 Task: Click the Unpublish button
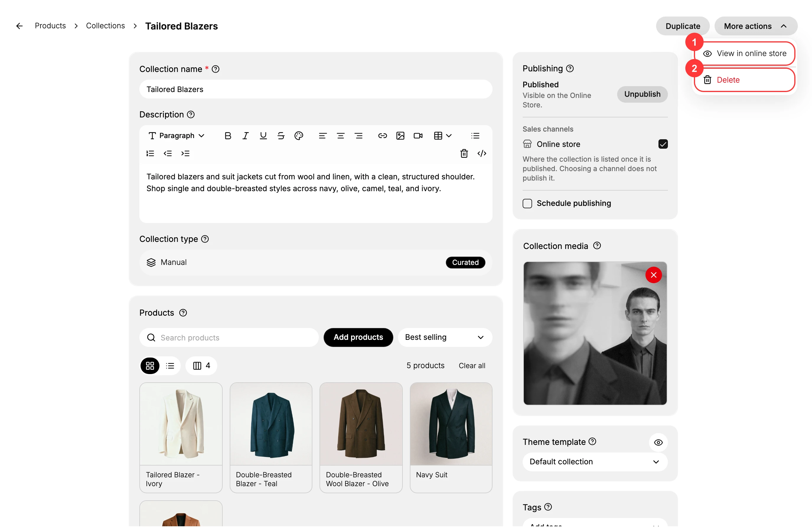642,94
